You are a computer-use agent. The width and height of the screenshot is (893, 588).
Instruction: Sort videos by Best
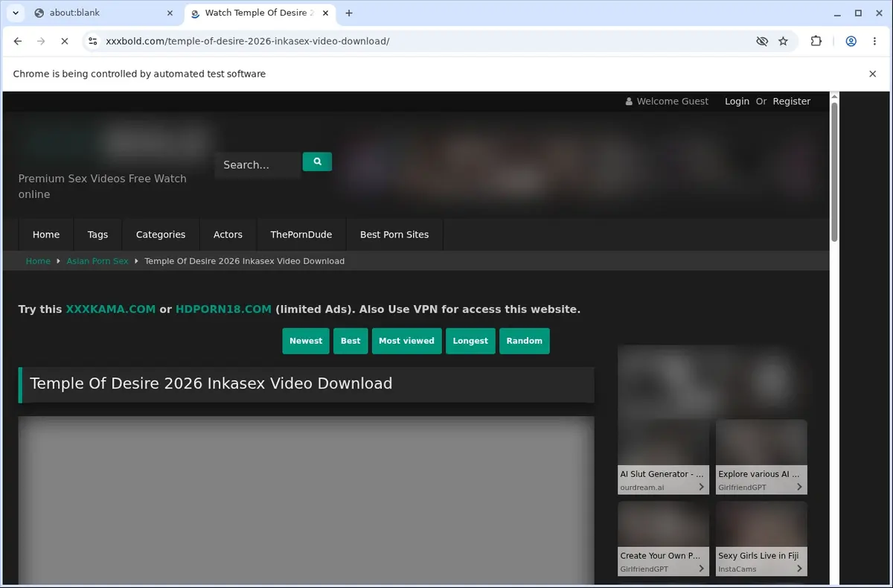[x=351, y=341]
